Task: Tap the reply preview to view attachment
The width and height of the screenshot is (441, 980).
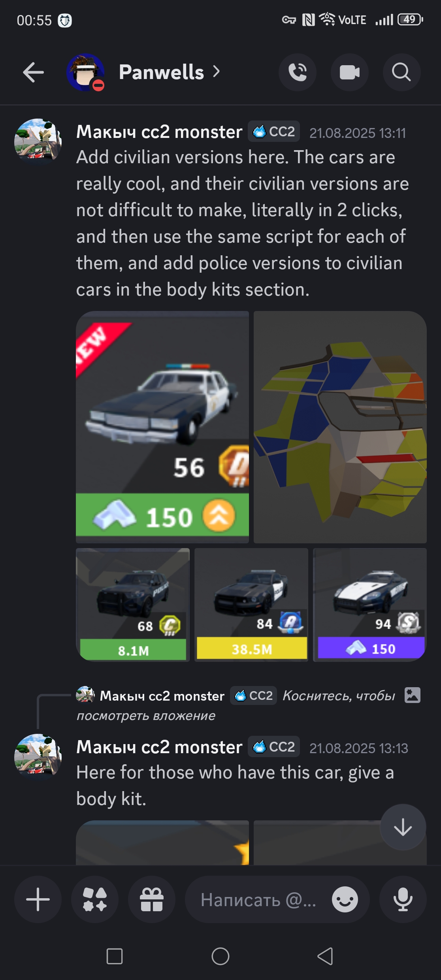Action: [x=248, y=705]
